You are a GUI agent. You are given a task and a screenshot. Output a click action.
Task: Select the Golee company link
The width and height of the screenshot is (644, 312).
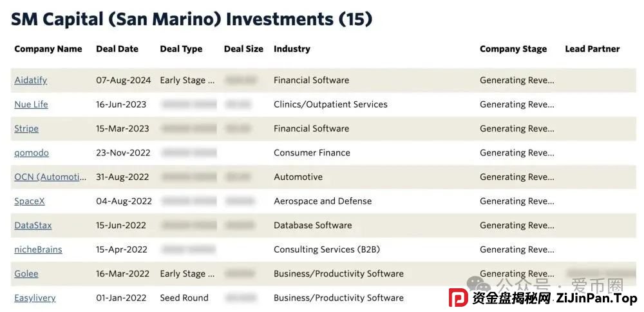pos(26,274)
